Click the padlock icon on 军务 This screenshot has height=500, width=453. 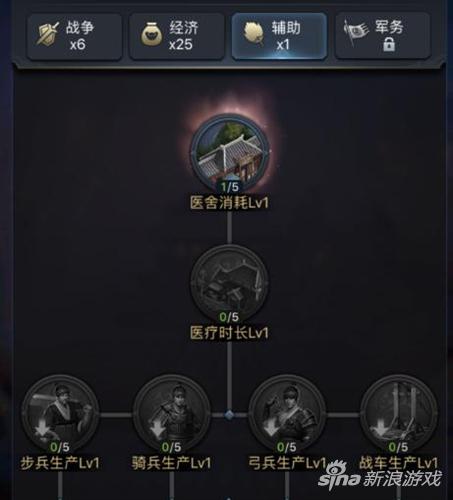pyautogui.click(x=389, y=44)
